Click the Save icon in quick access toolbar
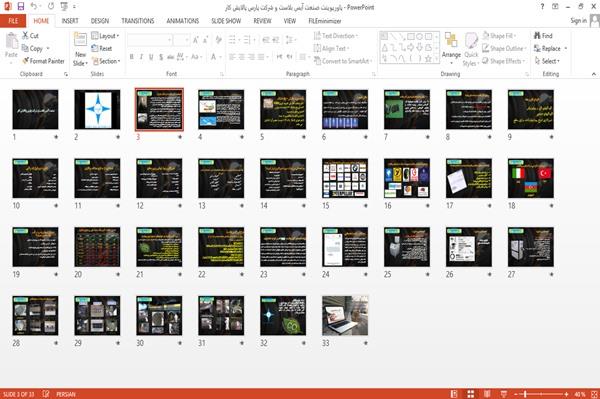Viewport: 600px width, 399px height. click(x=21, y=7)
